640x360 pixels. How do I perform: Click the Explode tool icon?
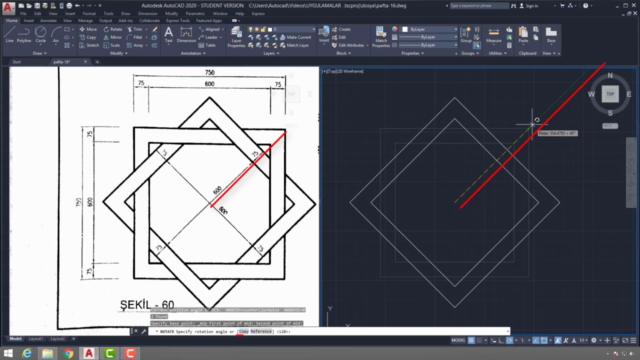(154, 38)
